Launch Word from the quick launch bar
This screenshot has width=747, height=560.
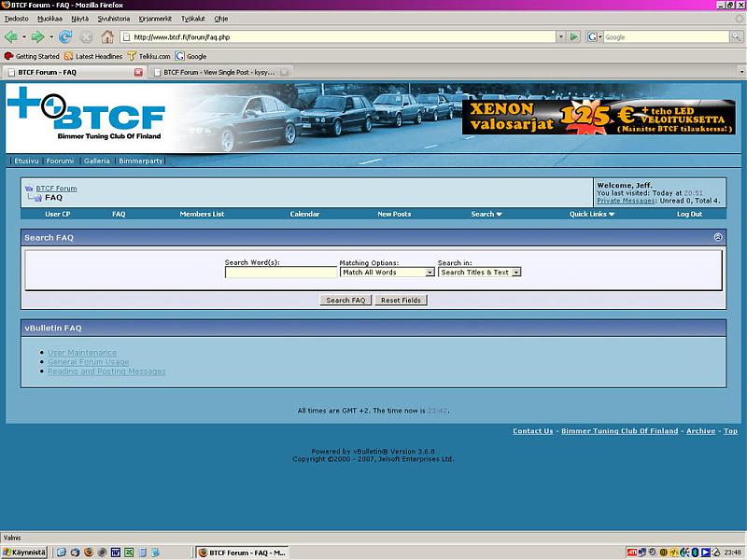click(x=116, y=553)
